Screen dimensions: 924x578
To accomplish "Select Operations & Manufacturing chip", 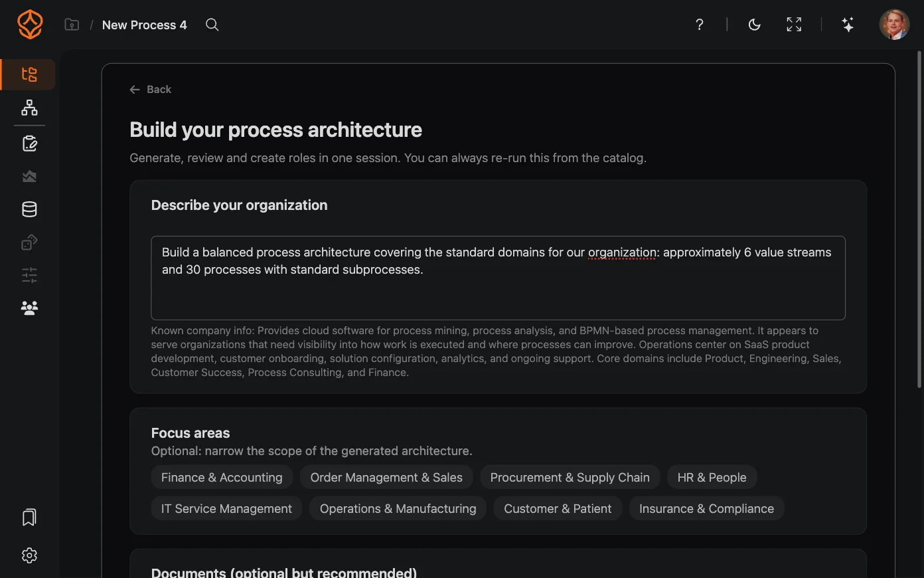I will (398, 509).
